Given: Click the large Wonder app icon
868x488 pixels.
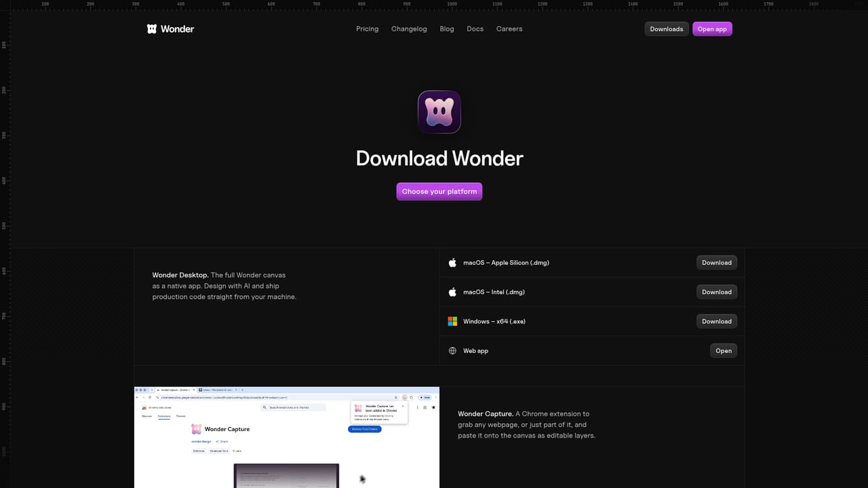Looking at the screenshot, I should coord(439,112).
